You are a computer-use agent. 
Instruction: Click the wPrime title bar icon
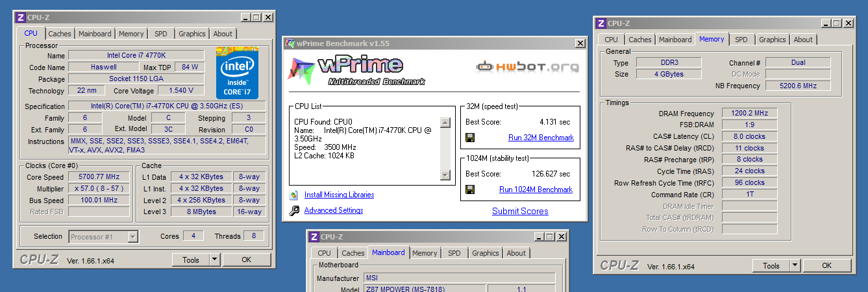[x=289, y=43]
